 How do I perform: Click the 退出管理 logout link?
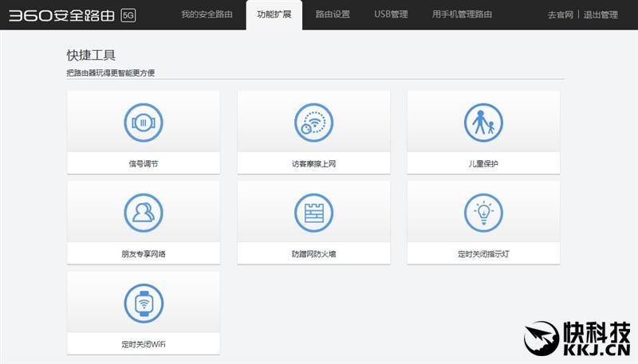pos(601,15)
